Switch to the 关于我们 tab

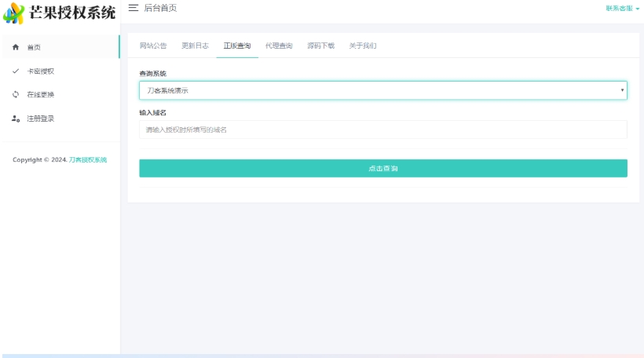(363, 46)
